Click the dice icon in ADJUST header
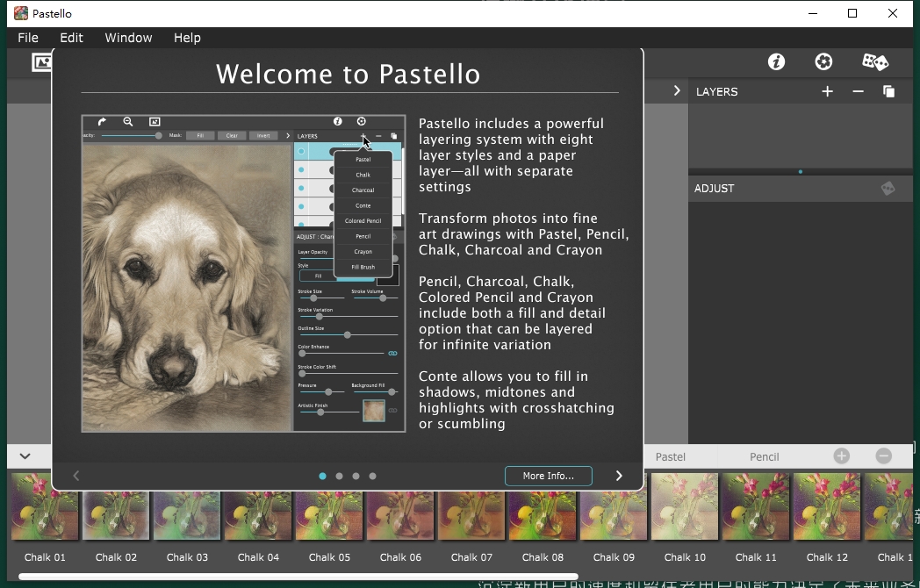 (x=888, y=189)
